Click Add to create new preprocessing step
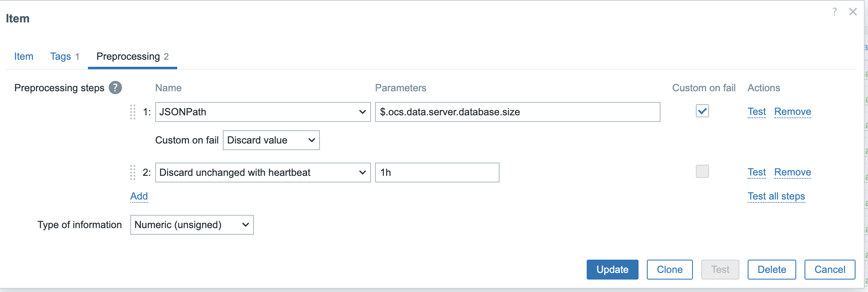868x292 pixels. point(139,196)
